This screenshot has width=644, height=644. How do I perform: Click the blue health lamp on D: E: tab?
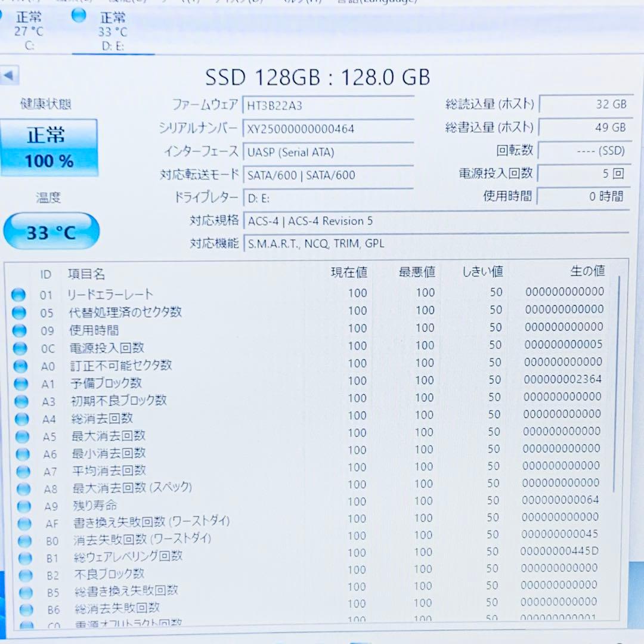78,16
